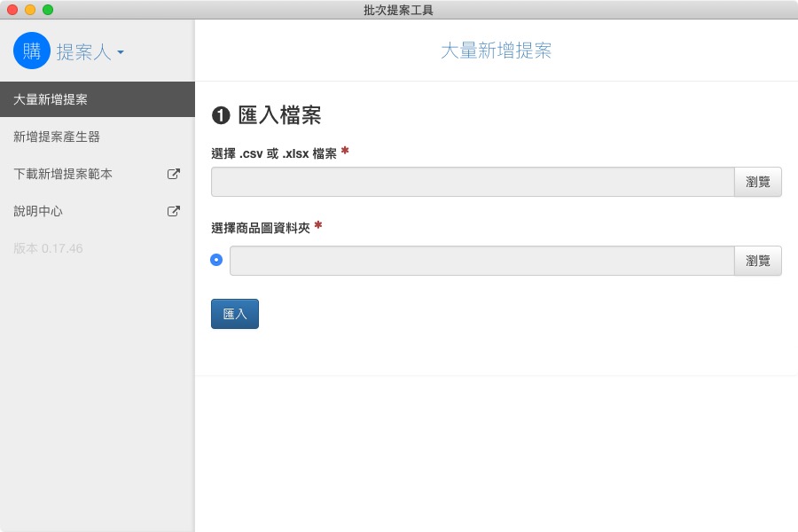Click the step 1 circle icon beside 匯入檔案
The image size is (798, 532).
pos(221,115)
